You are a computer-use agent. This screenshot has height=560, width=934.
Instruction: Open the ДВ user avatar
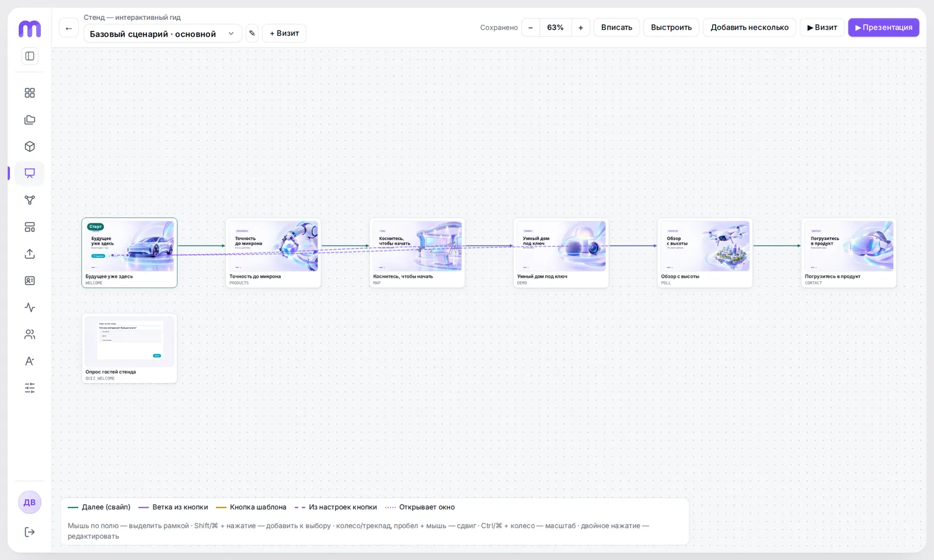click(x=30, y=502)
